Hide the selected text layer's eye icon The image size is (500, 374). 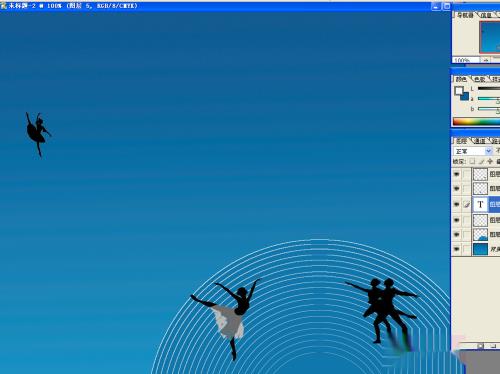tap(456, 204)
